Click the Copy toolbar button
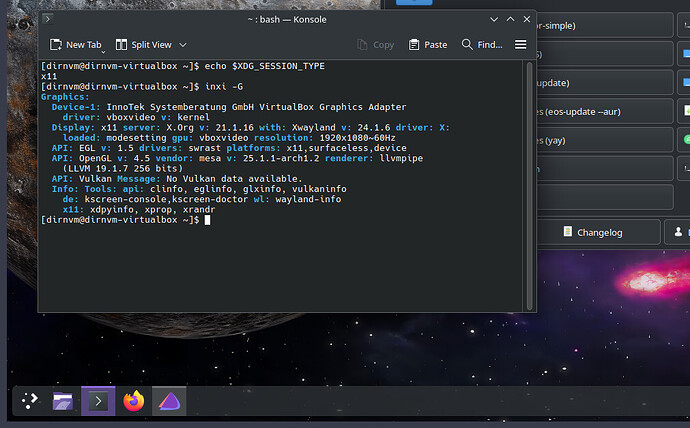 pos(375,45)
